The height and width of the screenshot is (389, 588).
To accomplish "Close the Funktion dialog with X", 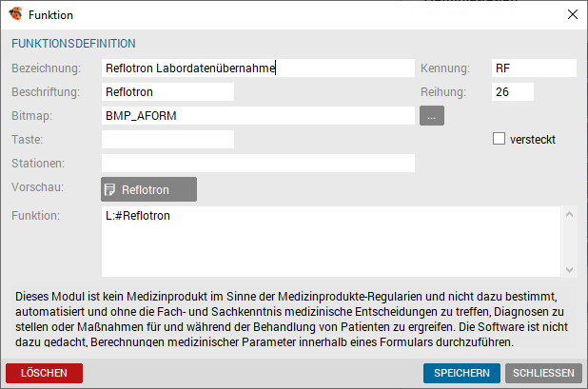I will pos(572,14).
